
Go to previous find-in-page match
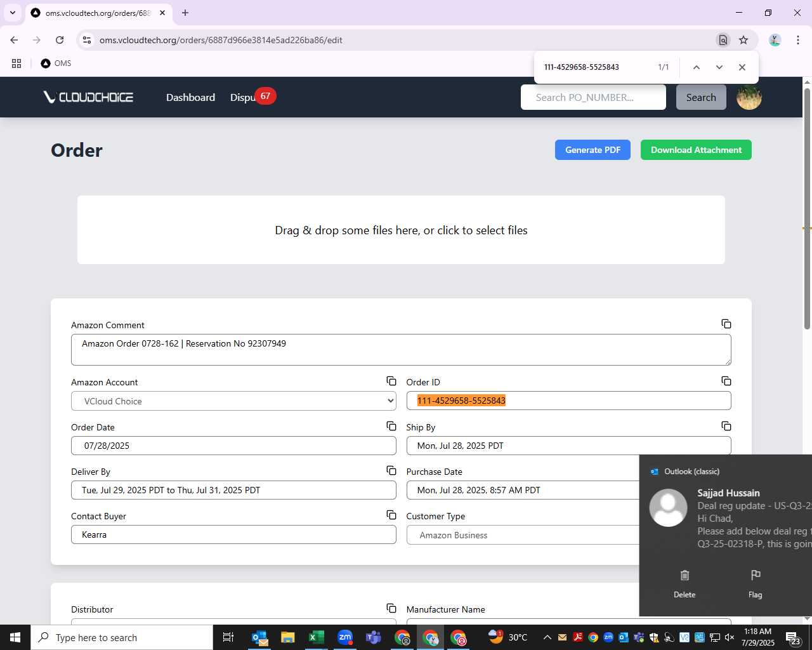coord(696,67)
